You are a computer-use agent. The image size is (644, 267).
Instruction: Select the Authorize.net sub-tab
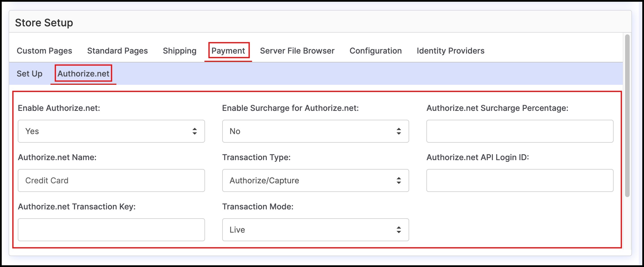pyautogui.click(x=83, y=74)
